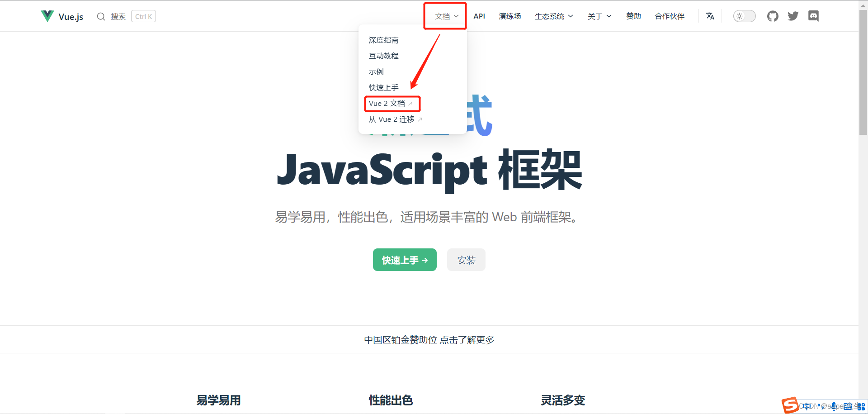Choose 互动教程 menu entry

click(383, 56)
